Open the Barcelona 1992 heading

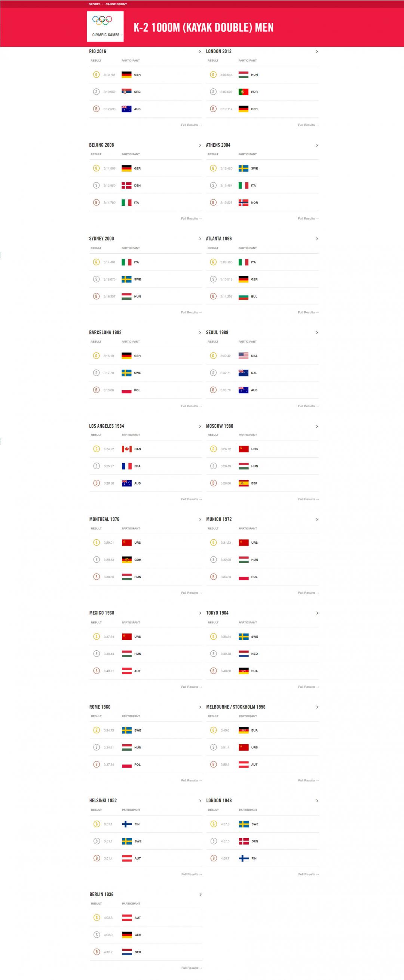(x=105, y=333)
